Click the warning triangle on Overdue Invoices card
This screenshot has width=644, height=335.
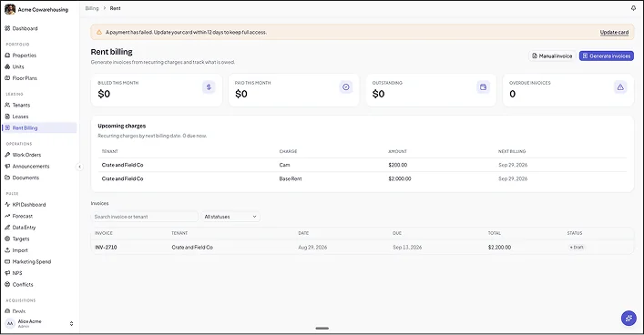click(620, 87)
